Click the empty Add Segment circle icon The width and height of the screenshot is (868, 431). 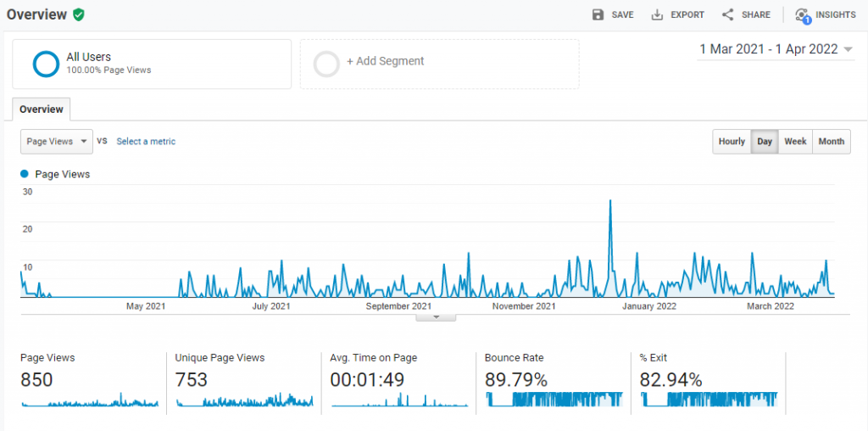coord(326,64)
